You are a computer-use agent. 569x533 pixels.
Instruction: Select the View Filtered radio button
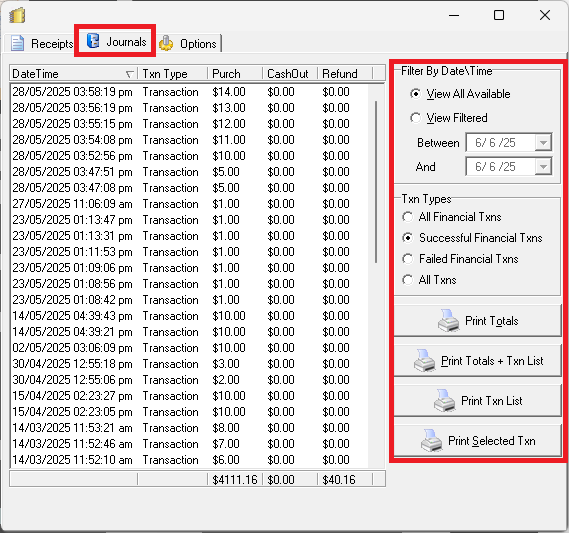tap(415, 118)
